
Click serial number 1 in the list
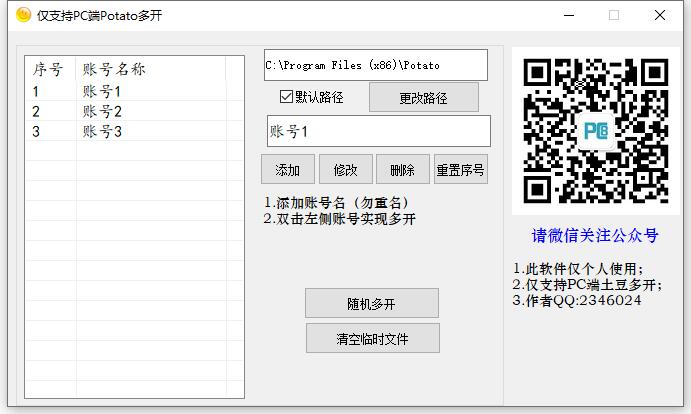[36, 92]
